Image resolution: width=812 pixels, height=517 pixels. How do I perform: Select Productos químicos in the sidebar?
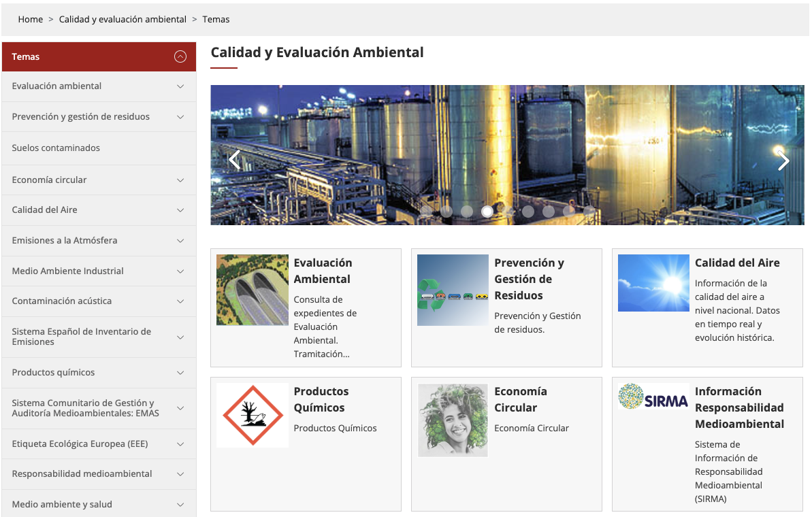99,373
